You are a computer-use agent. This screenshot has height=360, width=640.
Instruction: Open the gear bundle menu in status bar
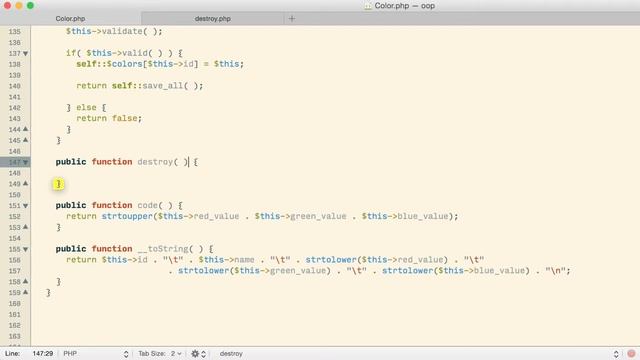(x=198, y=354)
